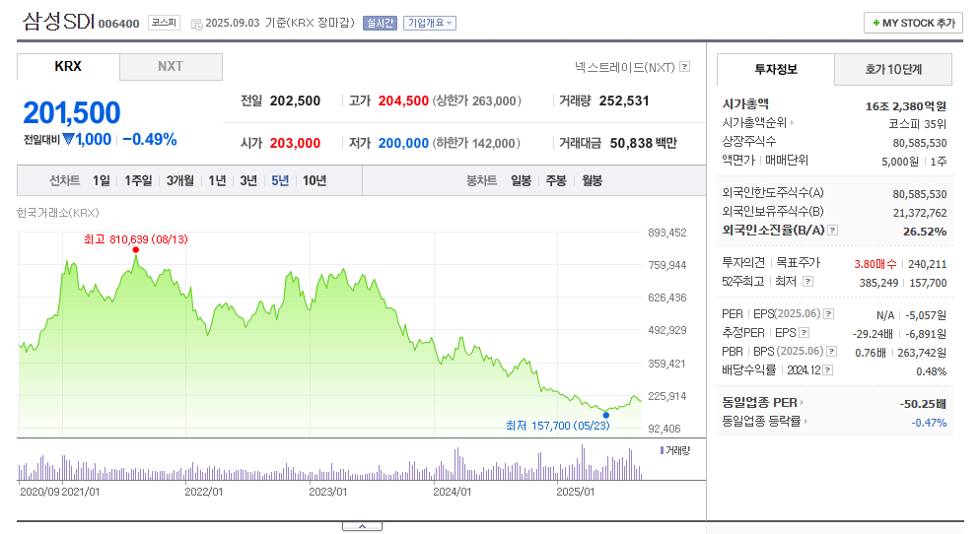
Task: Open help icon next to 넥스트레이드(NXT)
Action: pyautogui.click(x=685, y=66)
